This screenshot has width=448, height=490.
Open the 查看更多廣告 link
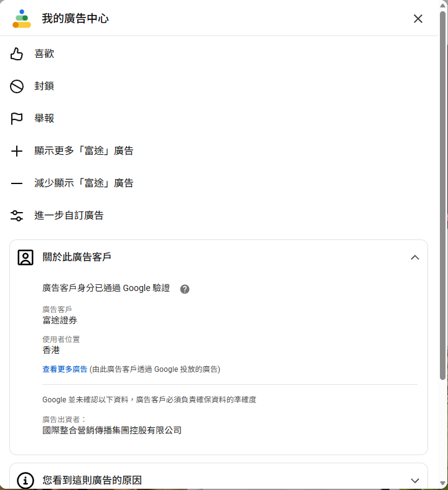[65, 369]
